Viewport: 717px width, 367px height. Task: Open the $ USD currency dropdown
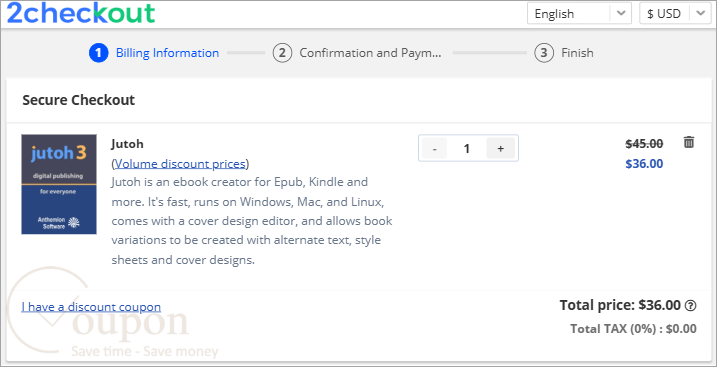pos(675,13)
